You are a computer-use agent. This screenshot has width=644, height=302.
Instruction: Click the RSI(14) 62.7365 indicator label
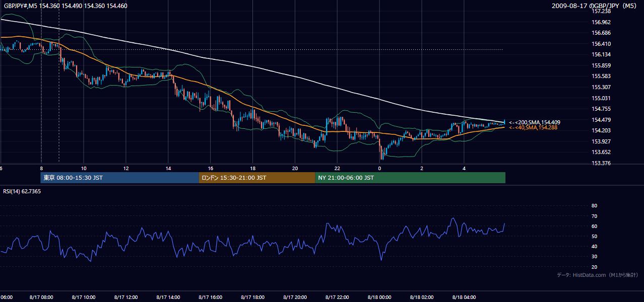click(x=22, y=191)
